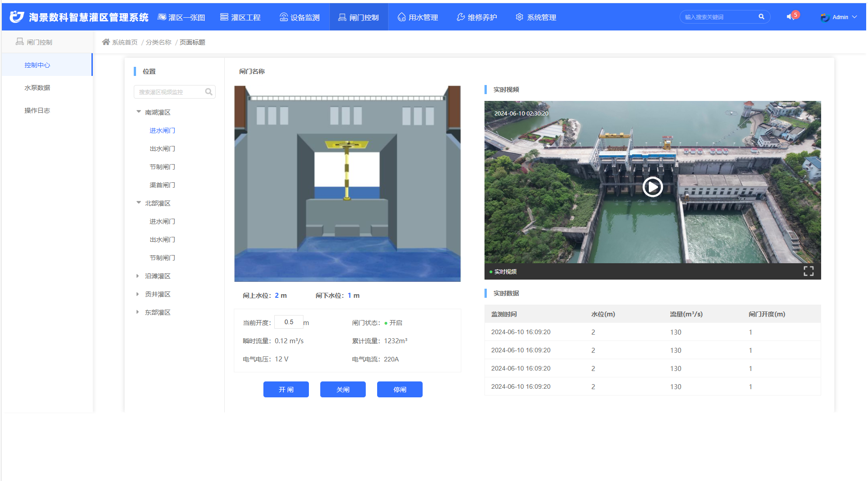
Task: Click the notification badge showing 5
Action: (796, 15)
